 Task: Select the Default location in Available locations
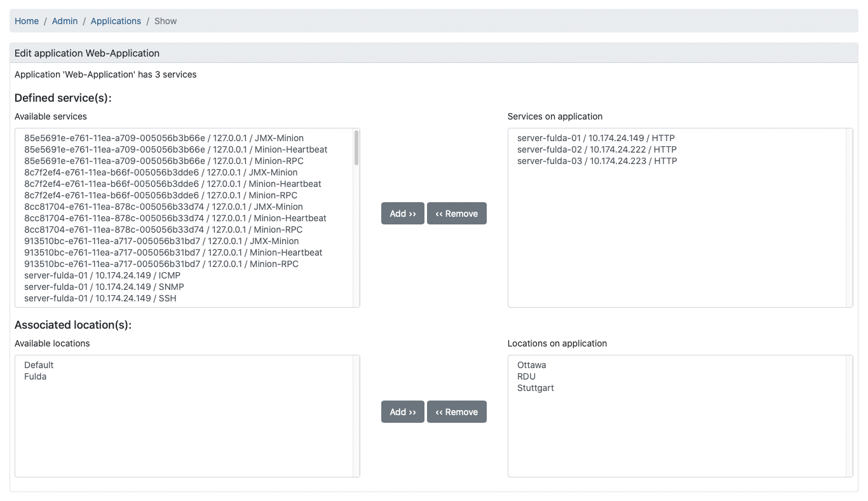pos(38,365)
